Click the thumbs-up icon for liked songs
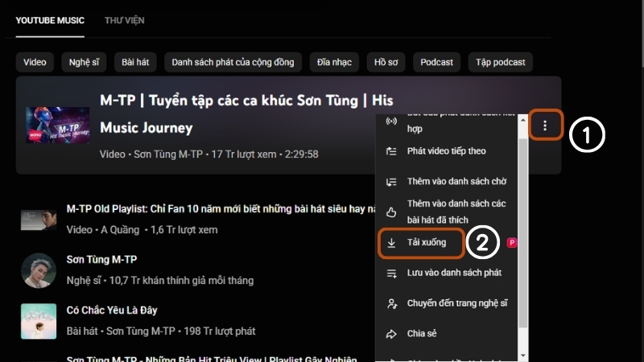 point(391,212)
